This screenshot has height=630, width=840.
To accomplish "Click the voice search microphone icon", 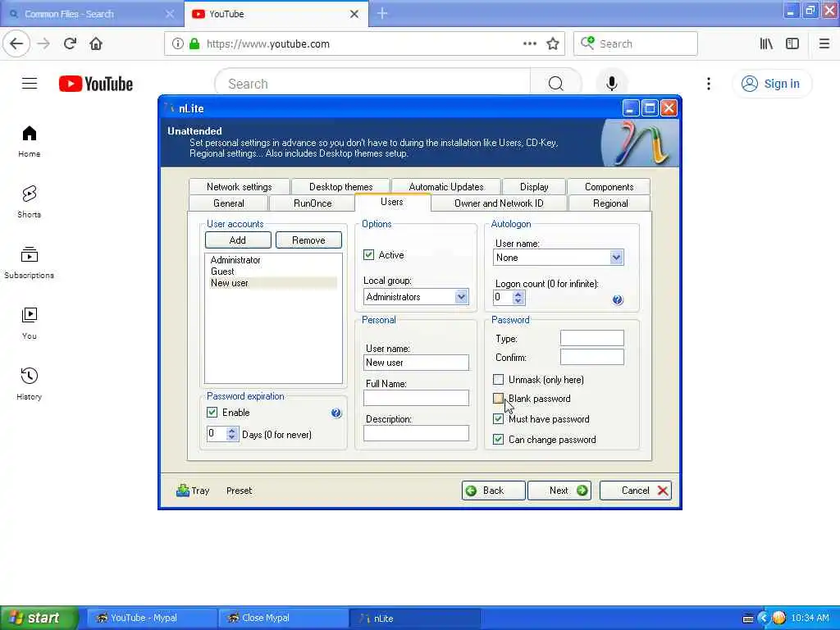I will click(x=611, y=84).
